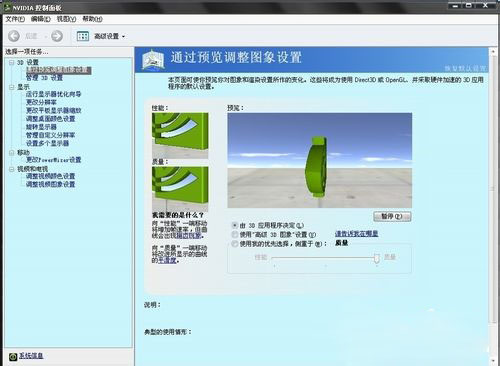
Task: Click the Back arrow icon in toolbar
Action: pyautogui.click(x=14, y=36)
